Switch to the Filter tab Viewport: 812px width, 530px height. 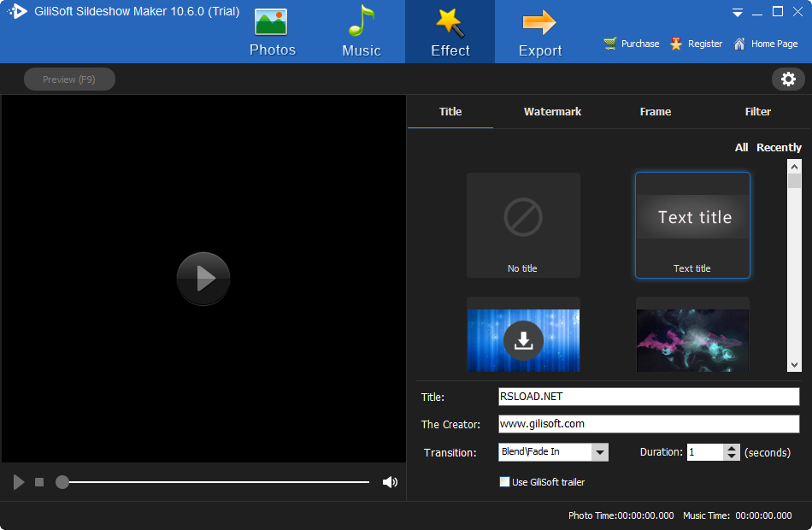[x=757, y=111]
